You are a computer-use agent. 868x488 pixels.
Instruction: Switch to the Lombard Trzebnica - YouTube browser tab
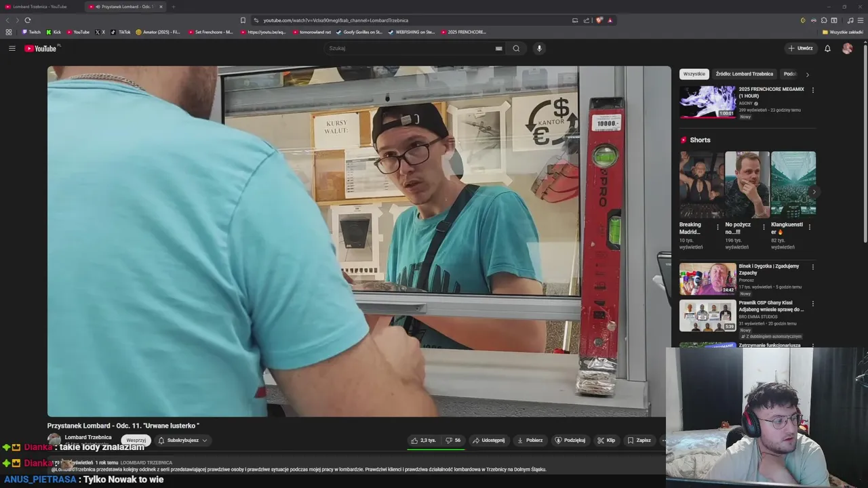(41, 7)
